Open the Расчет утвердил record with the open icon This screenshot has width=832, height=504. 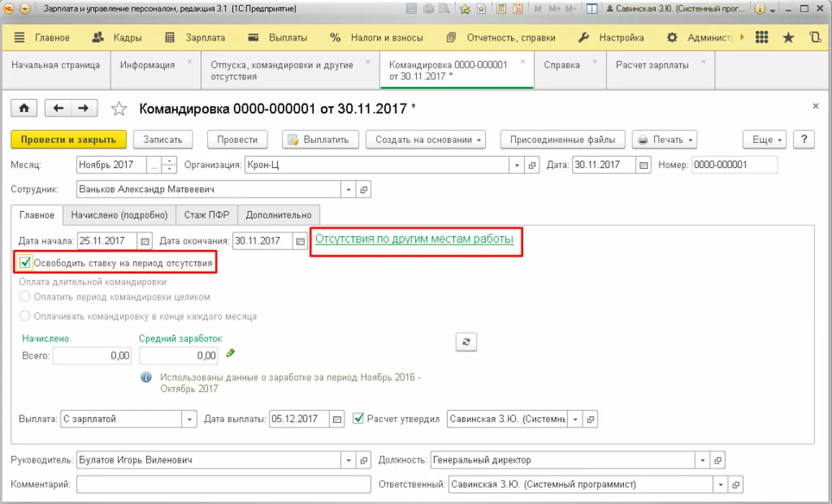tap(590, 419)
